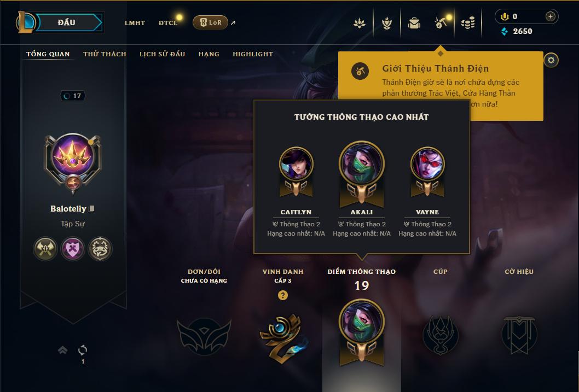Open the LỊCH SỬ ĐẤU tab
The height and width of the screenshot is (392, 579).
[162, 54]
